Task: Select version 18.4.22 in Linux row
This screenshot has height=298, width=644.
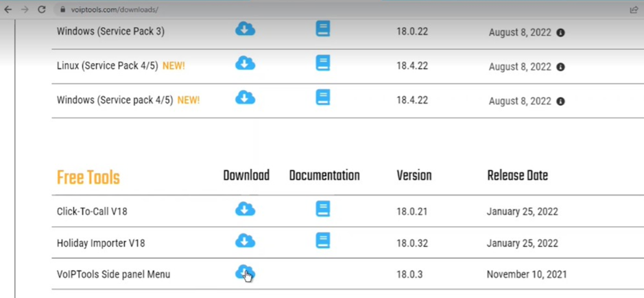Action: (x=412, y=66)
